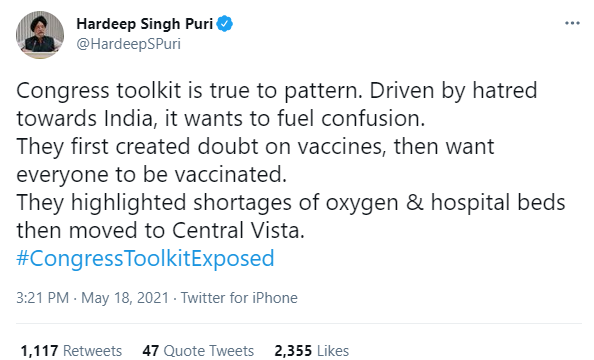This screenshot has height=360, width=594.
Task: Click the sentence mentioning oxygen & hospital beds
Action: pyautogui.click(x=291, y=203)
